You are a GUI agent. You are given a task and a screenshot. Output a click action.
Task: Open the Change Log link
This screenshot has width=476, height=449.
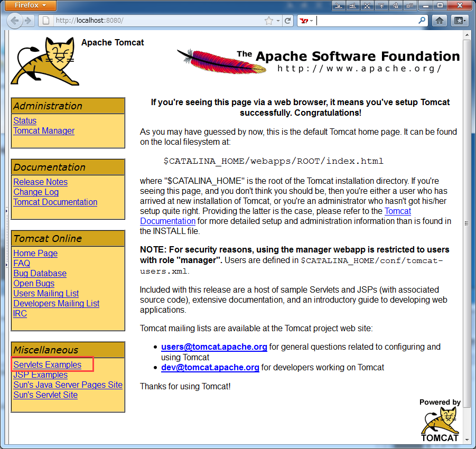36,192
